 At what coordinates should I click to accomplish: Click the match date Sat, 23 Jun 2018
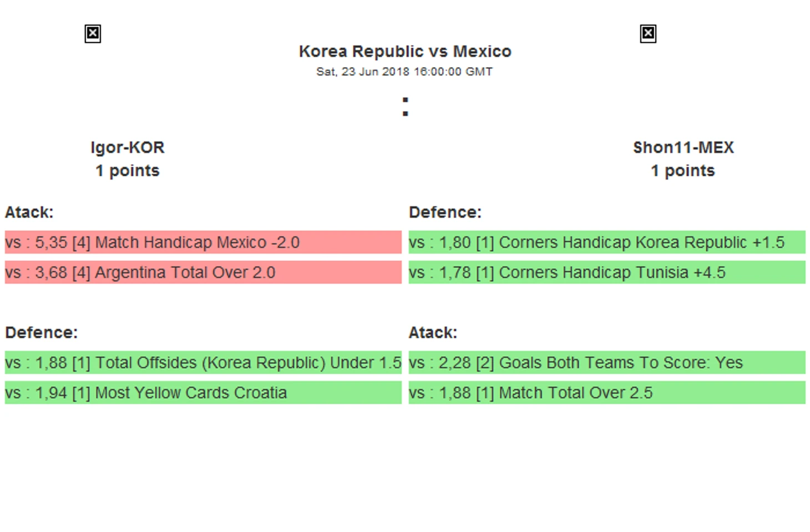pos(404,72)
